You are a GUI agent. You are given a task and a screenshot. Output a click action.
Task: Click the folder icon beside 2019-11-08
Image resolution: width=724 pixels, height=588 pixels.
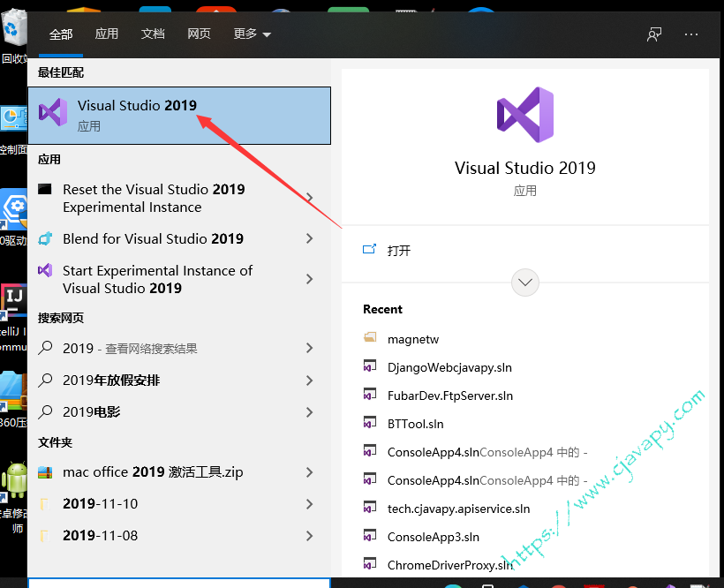pos(44,536)
